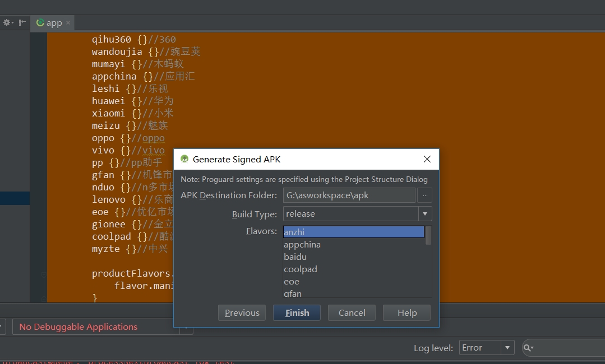Image resolution: width=605 pixels, height=364 pixels.
Task: Go back with the Previous button
Action: click(242, 313)
